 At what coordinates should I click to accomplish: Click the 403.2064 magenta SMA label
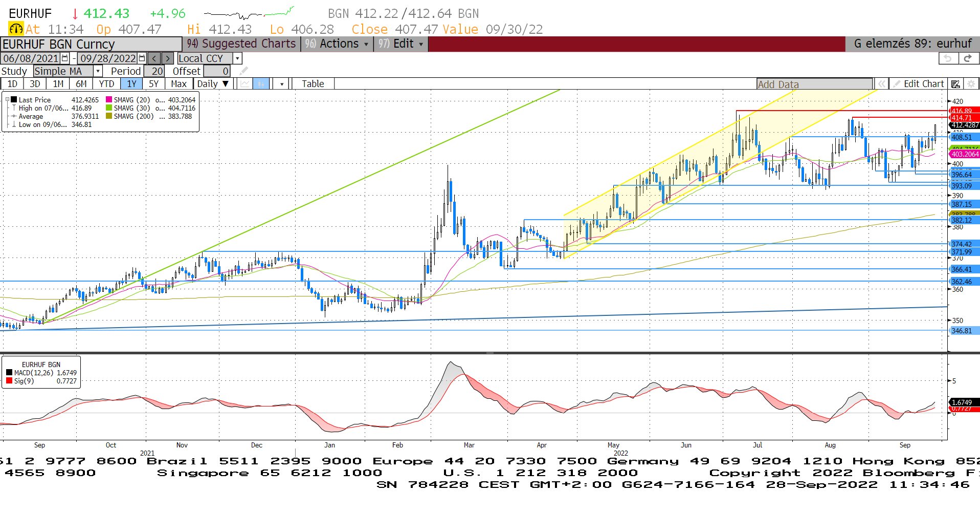[x=965, y=154]
